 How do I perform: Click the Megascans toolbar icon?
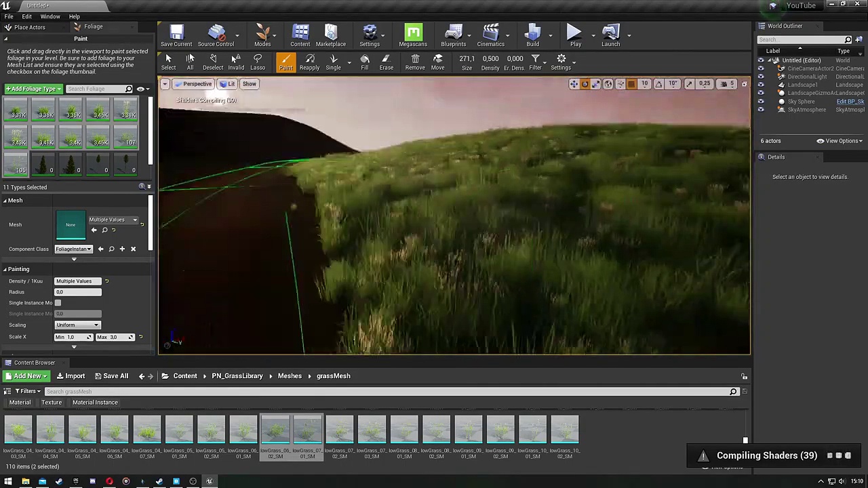pyautogui.click(x=412, y=35)
